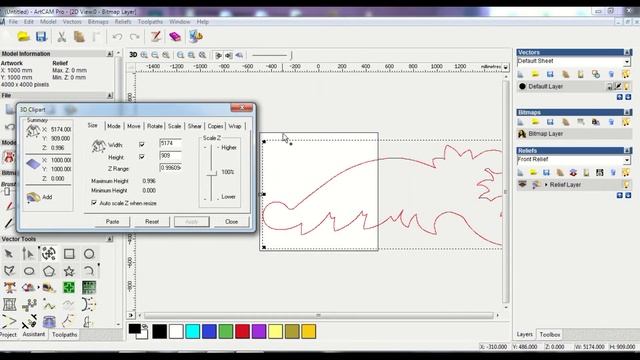Switch to 3D view button

(133, 55)
